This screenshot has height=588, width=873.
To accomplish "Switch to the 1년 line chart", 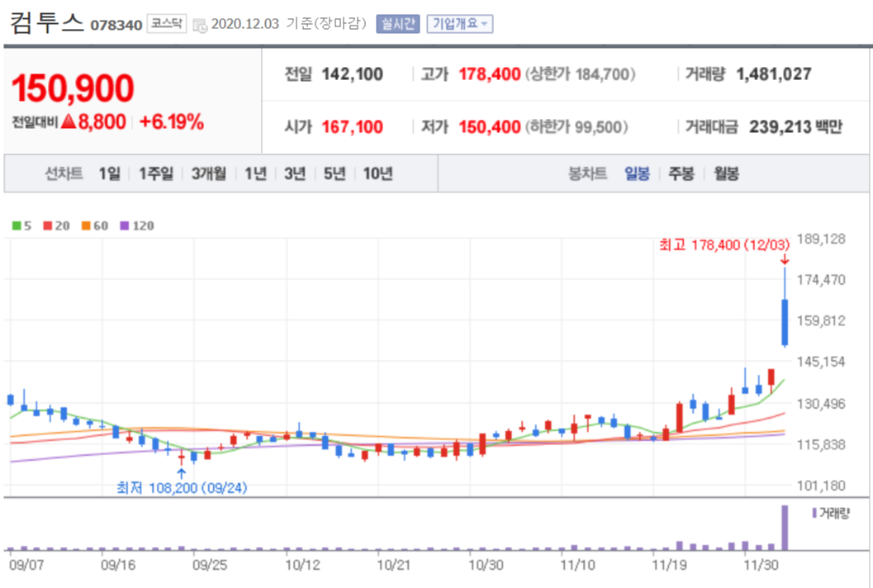I will 255,173.
